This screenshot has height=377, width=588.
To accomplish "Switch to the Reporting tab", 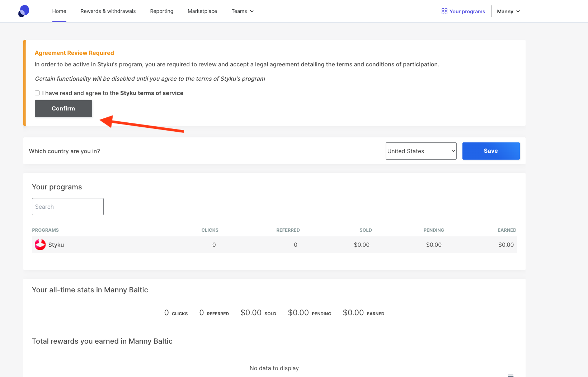I will [x=161, y=11].
